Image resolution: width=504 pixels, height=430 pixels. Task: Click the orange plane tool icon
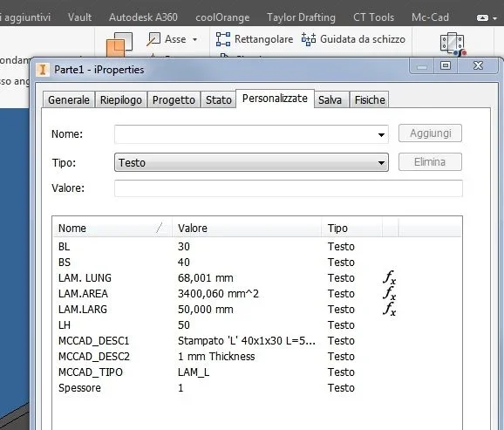coord(119,44)
